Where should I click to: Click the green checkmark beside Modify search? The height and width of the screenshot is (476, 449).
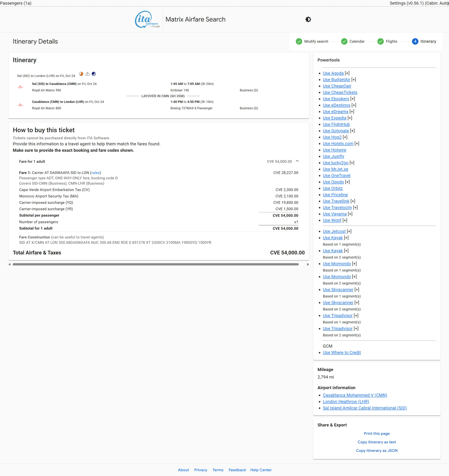299,41
